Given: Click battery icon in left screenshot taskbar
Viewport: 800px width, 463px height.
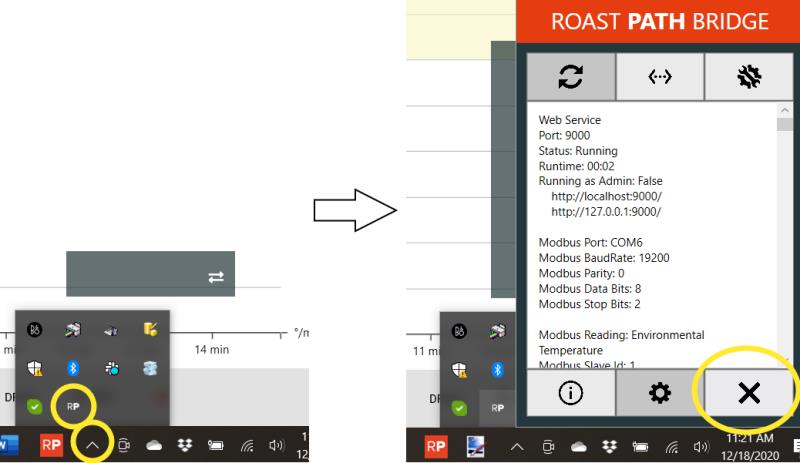Looking at the screenshot, I should (x=215, y=446).
